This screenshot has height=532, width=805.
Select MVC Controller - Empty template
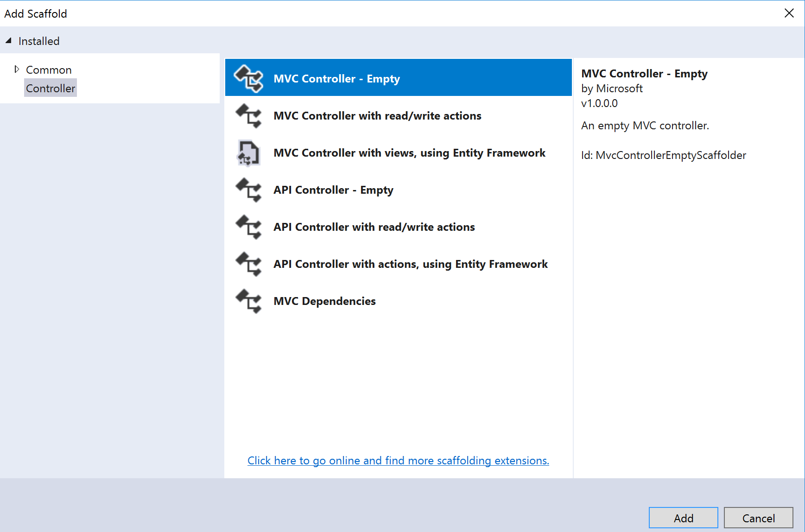[398, 77]
